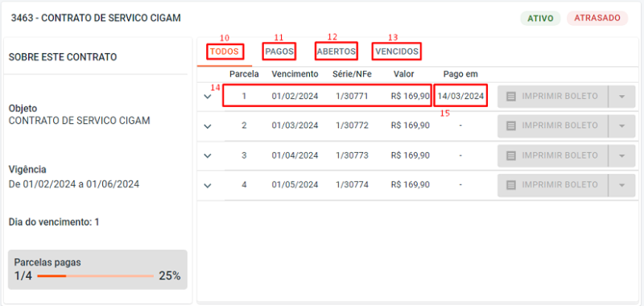Click the boleto document icon in row 1/30771

coord(511,97)
